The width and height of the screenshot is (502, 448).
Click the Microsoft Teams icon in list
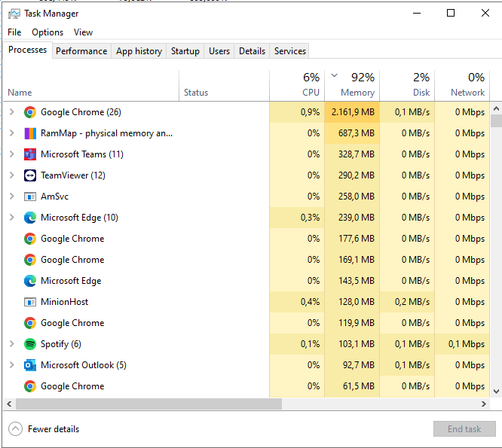(x=30, y=154)
